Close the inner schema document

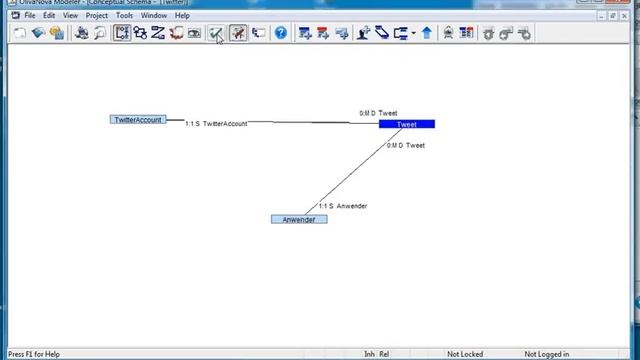pyautogui.click(x=624, y=16)
